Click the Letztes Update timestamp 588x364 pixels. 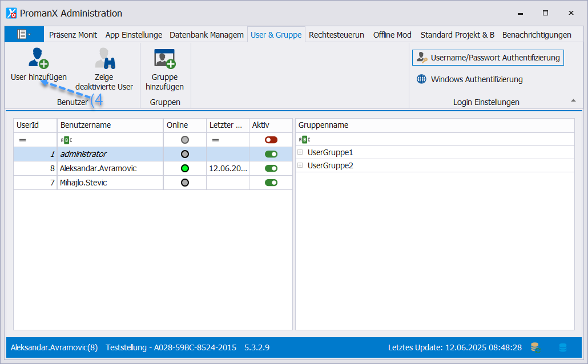455,347
